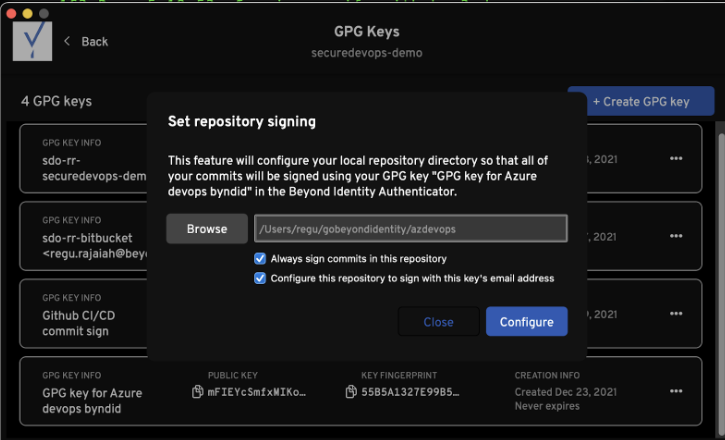Go back using the Back arrow
Image resolution: width=725 pixels, height=440 pixels.
coord(68,41)
